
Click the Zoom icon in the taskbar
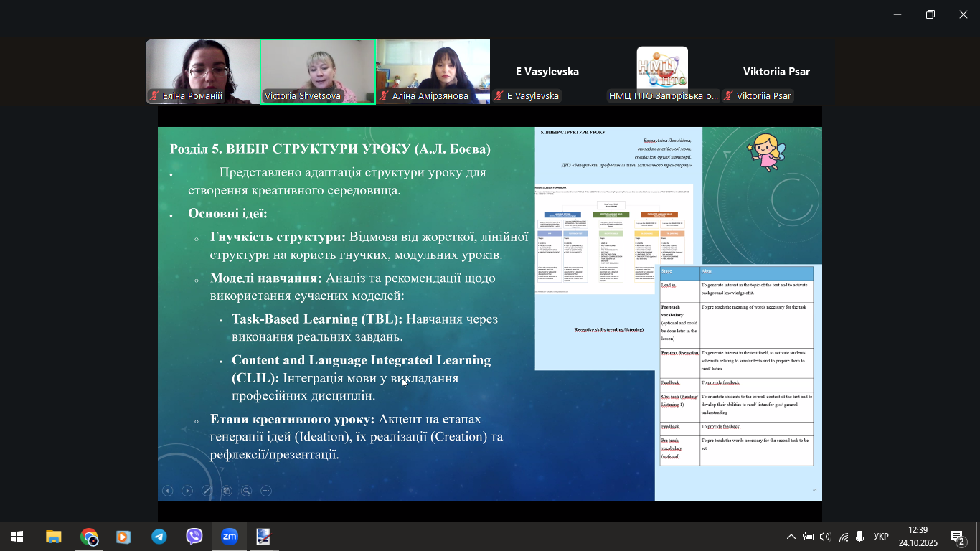[x=229, y=537]
